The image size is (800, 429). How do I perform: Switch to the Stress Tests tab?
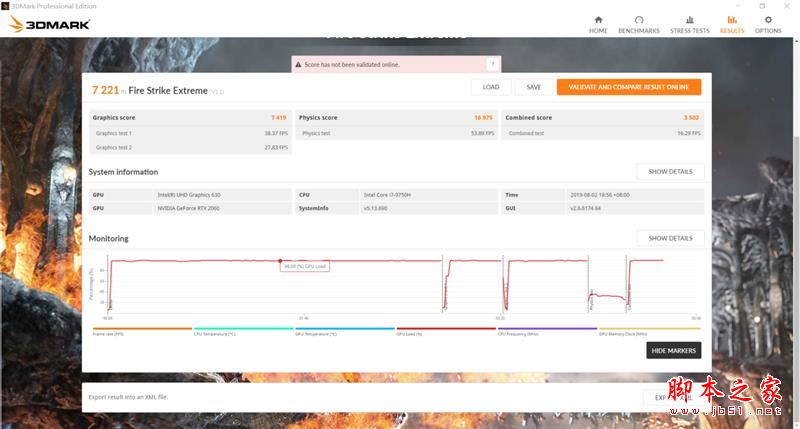click(x=689, y=24)
